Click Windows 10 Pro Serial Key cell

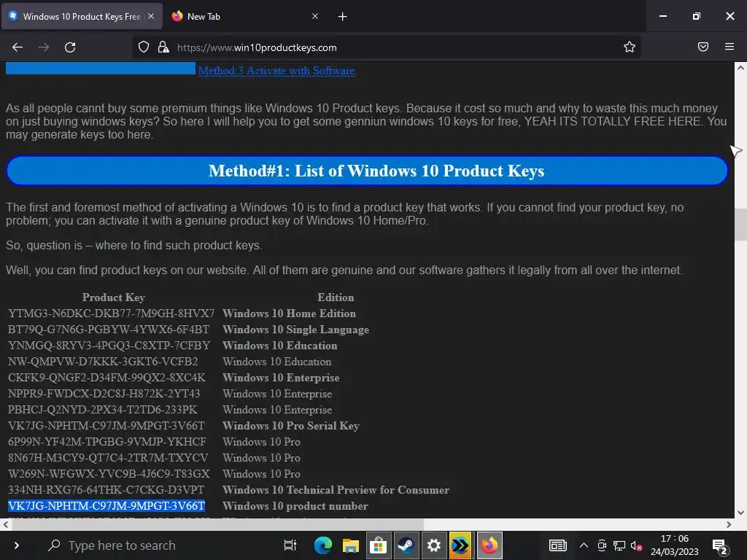(290, 426)
